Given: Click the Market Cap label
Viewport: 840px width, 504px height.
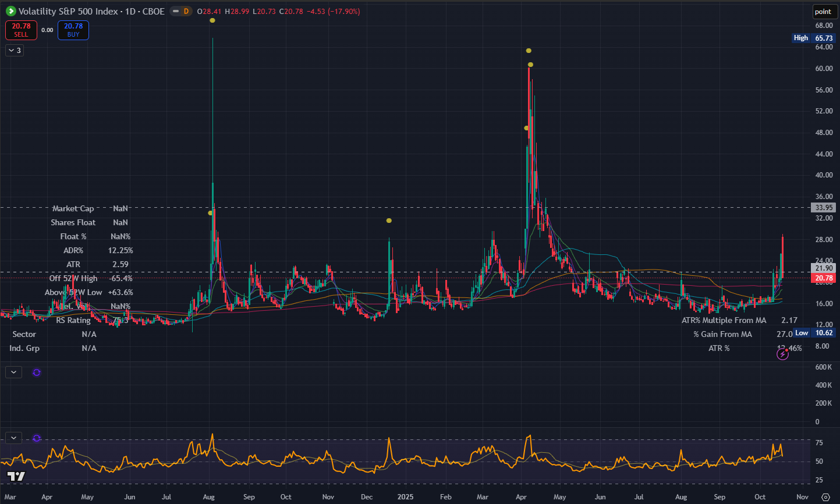Looking at the screenshot, I should [x=73, y=208].
